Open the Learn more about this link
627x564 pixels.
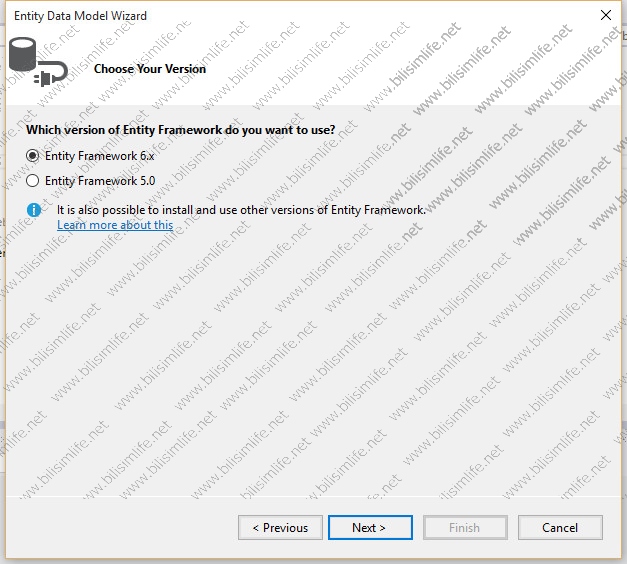115,225
